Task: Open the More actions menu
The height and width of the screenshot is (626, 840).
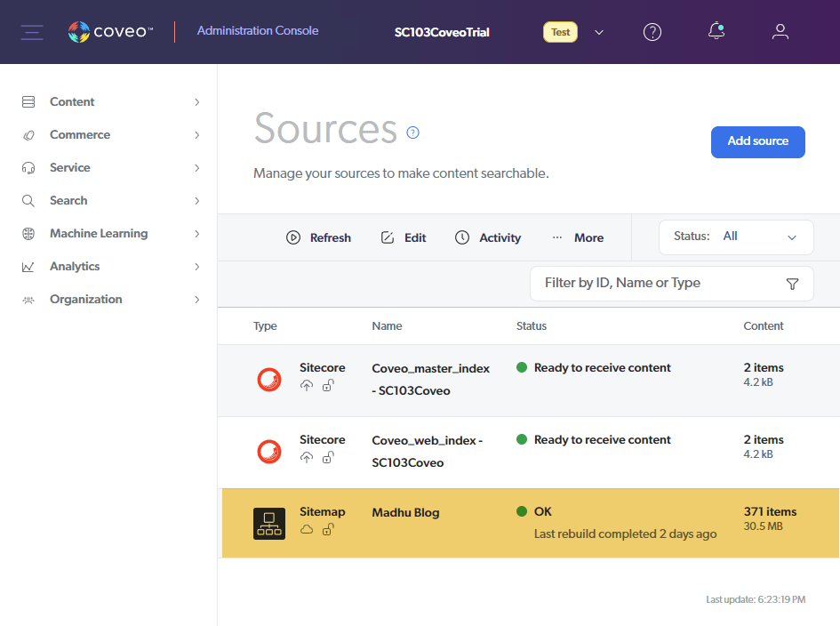Action: 578,237
